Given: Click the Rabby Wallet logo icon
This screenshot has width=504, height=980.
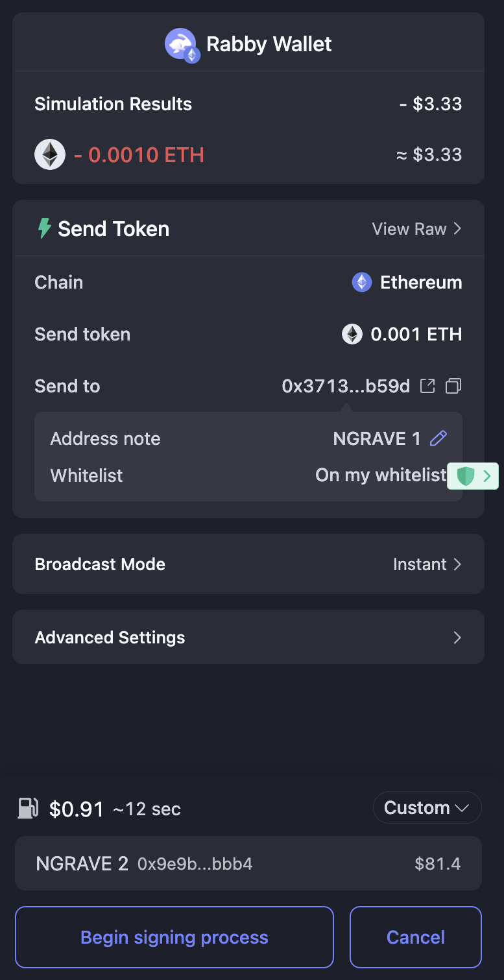Looking at the screenshot, I should (182, 45).
